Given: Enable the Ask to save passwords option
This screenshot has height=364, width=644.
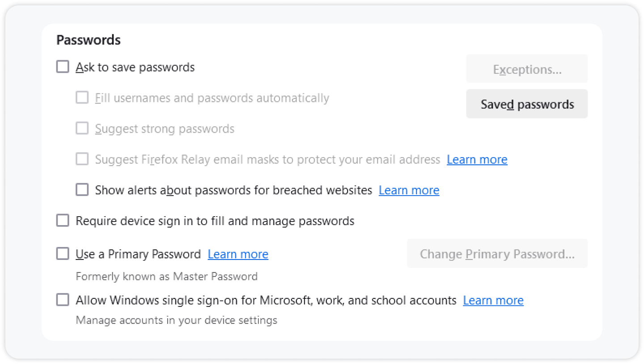Looking at the screenshot, I should pos(62,66).
